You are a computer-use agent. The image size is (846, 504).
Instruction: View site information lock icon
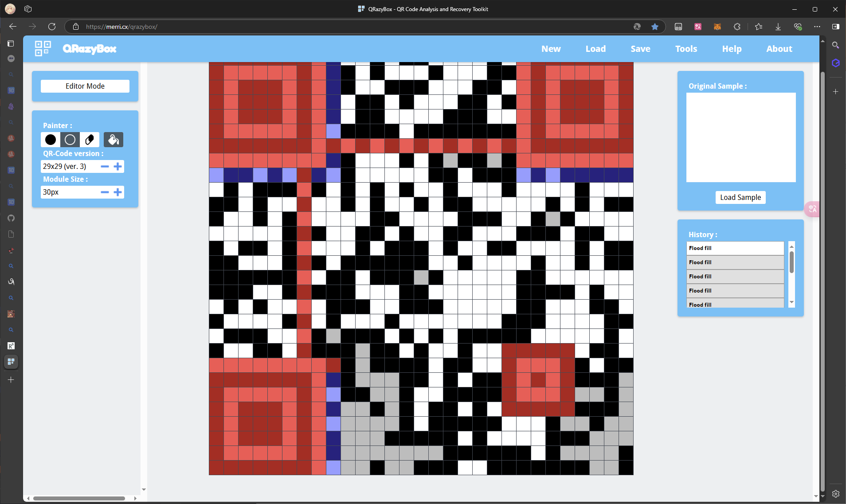tap(76, 27)
